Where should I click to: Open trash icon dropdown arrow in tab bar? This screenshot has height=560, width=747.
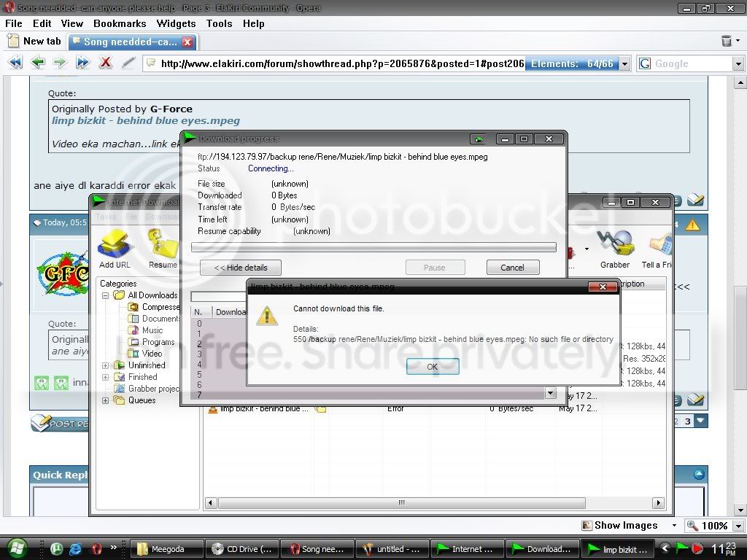tap(738, 41)
